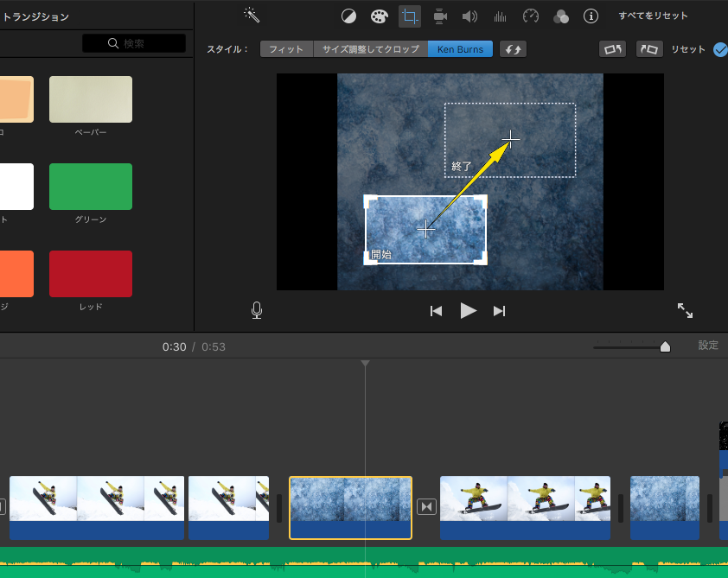This screenshot has height=578, width=728.
Task: Select the Ken Burns style
Action: pyautogui.click(x=460, y=49)
